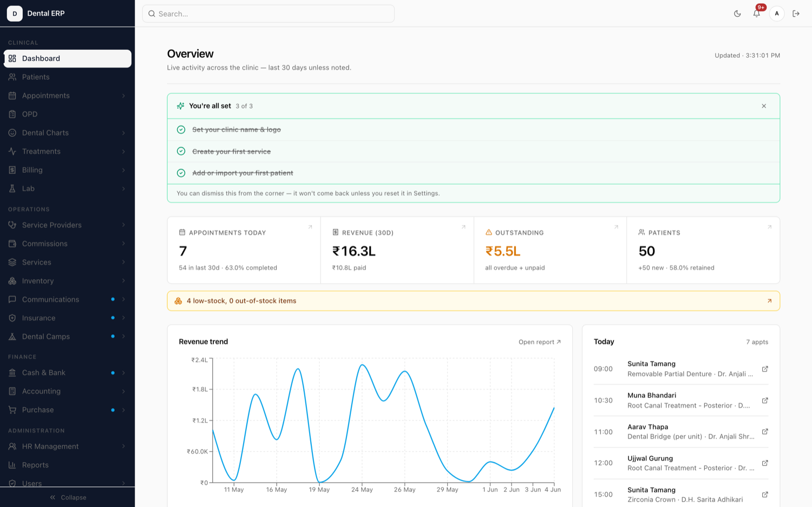This screenshot has width=812, height=507.
Task: Click the '7 appts' label in Today panel
Action: [x=757, y=342]
